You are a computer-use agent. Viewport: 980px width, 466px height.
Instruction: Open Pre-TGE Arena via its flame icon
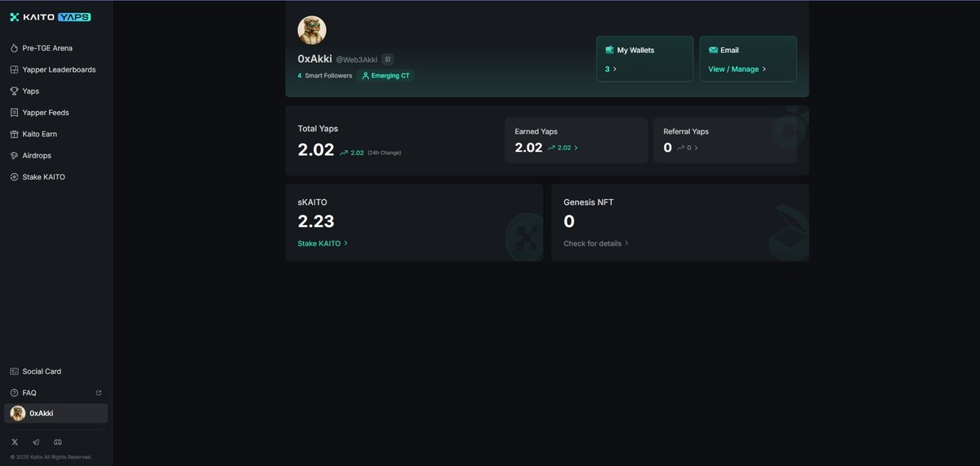tap(14, 48)
